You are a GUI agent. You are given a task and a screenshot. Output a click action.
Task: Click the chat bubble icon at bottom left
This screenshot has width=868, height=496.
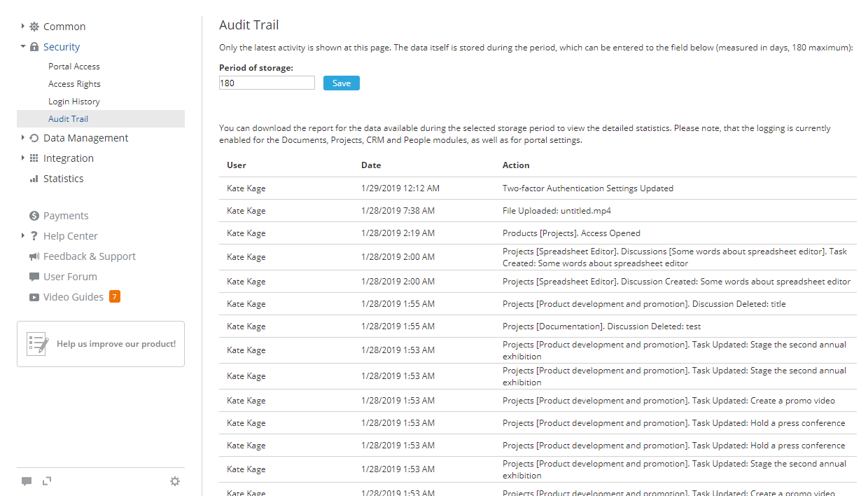(x=27, y=481)
